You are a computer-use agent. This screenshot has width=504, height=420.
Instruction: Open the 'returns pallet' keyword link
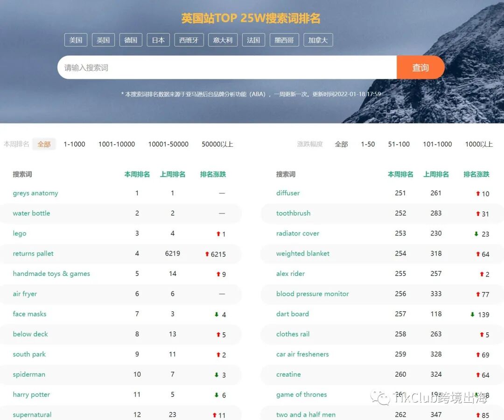click(33, 254)
